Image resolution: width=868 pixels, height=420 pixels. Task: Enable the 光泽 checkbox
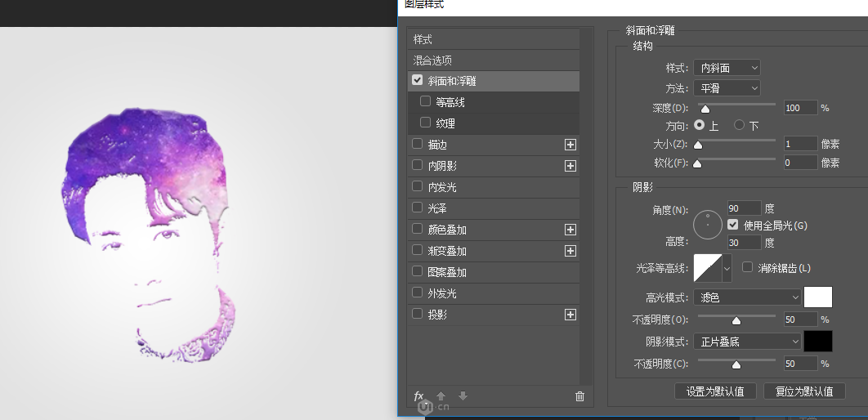coord(418,208)
